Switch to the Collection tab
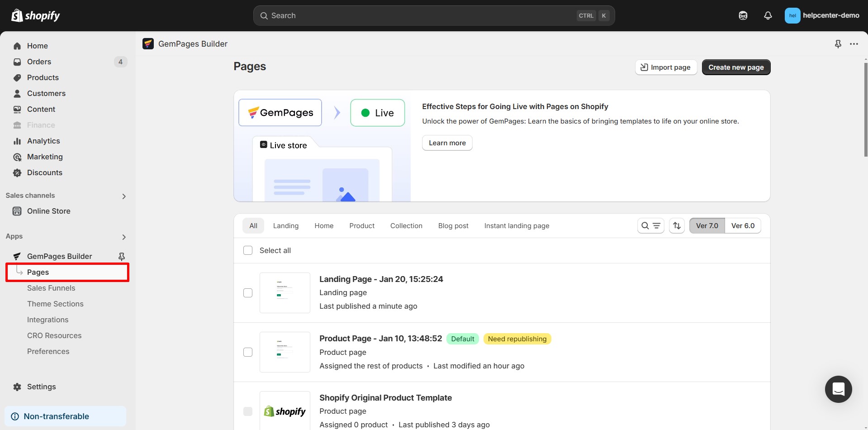The image size is (868, 430). click(x=406, y=225)
